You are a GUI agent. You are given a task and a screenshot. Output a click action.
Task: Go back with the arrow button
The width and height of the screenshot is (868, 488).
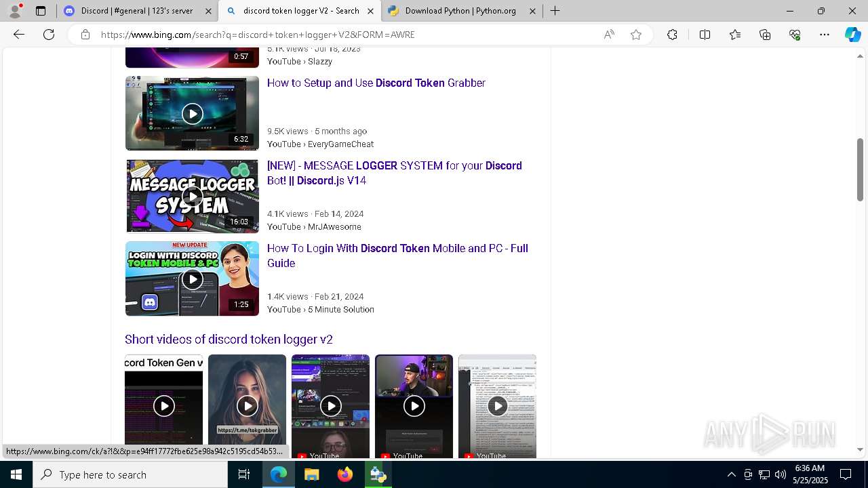point(19,35)
